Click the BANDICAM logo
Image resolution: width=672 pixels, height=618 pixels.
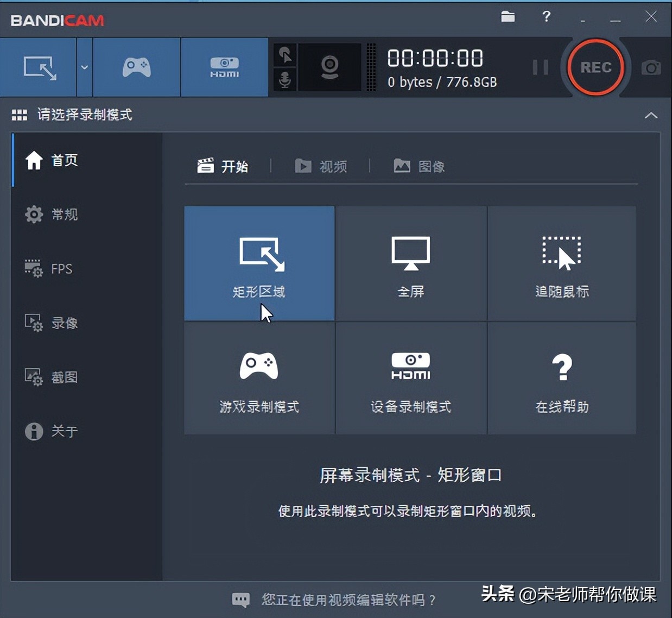tap(57, 21)
